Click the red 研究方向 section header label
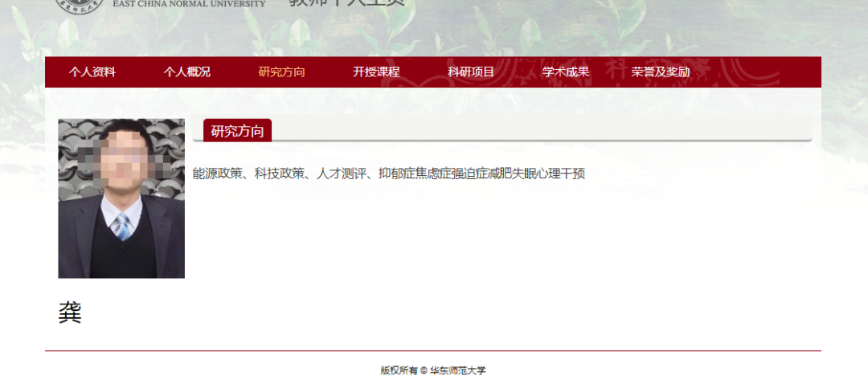The image size is (868, 380). click(x=237, y=131)
